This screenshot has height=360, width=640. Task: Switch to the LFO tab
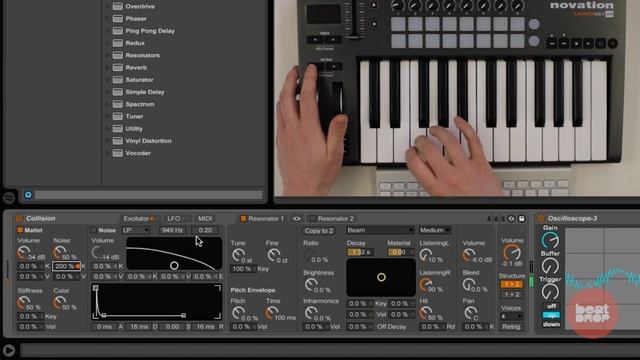(x=176, y=219)
